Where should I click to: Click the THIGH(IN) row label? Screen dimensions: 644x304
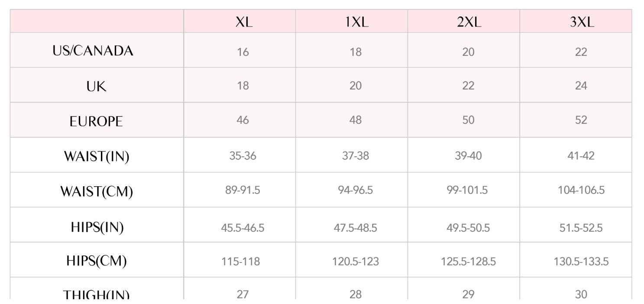pos(96,294)
